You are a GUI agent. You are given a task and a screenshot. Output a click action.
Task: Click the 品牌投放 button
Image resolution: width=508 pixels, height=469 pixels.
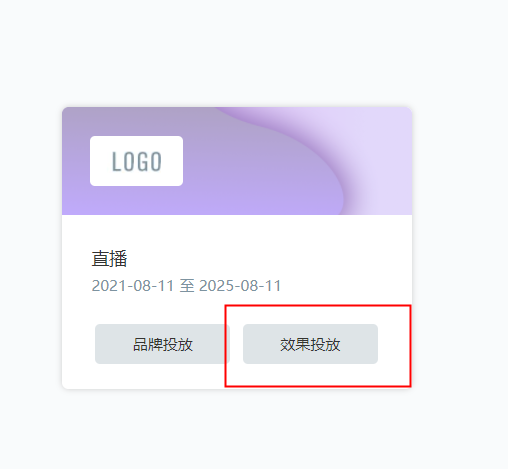(x=162, y=344)
